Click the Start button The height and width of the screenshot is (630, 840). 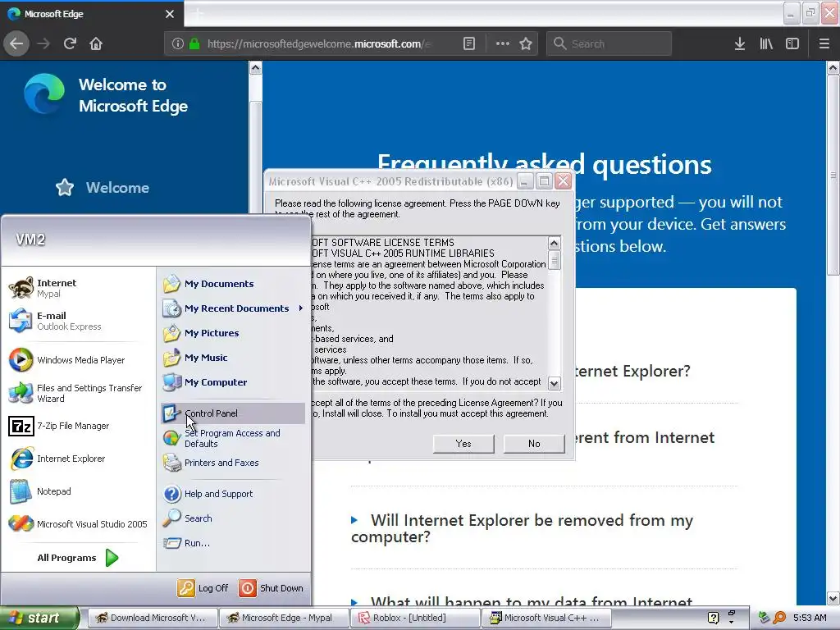38,618
